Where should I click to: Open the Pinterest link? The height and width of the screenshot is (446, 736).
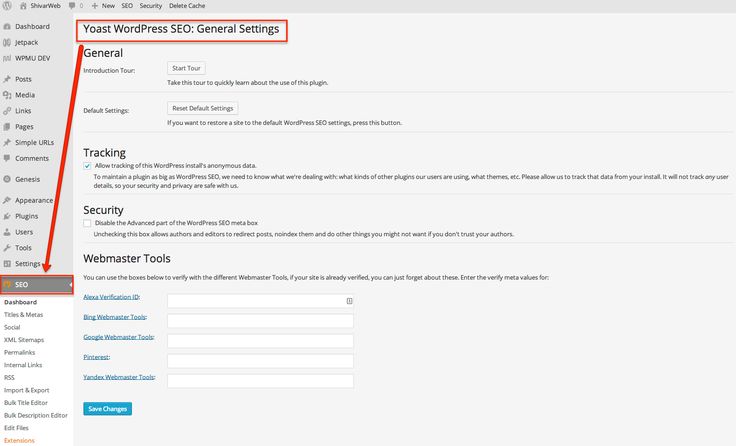pos(96,357)
